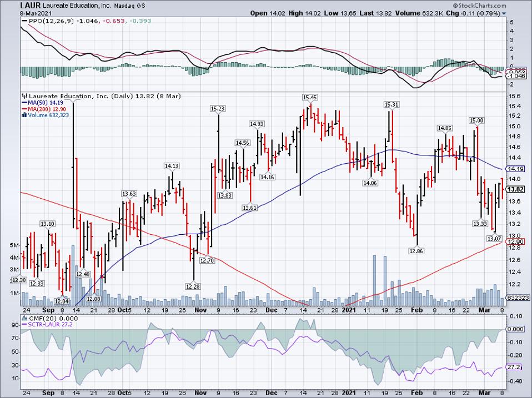This screenshot has height=398, width=532.
Task: Click the MA(50) 14.19 legend entry
Action: tap(43, 102)
